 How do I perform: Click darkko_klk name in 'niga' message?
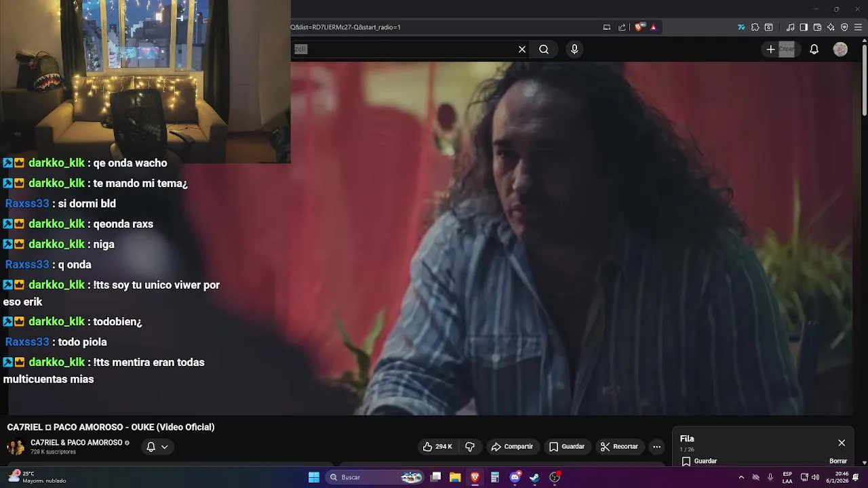[57, 244]
